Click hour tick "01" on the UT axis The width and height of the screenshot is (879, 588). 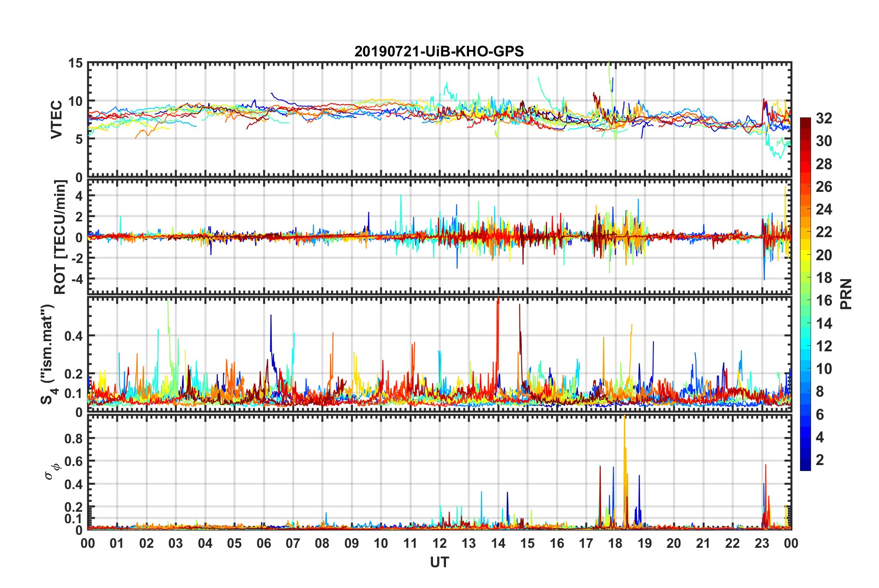117,543
